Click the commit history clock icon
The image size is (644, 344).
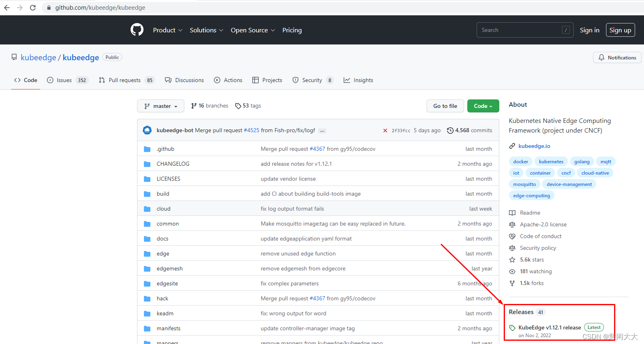(450, 131)
